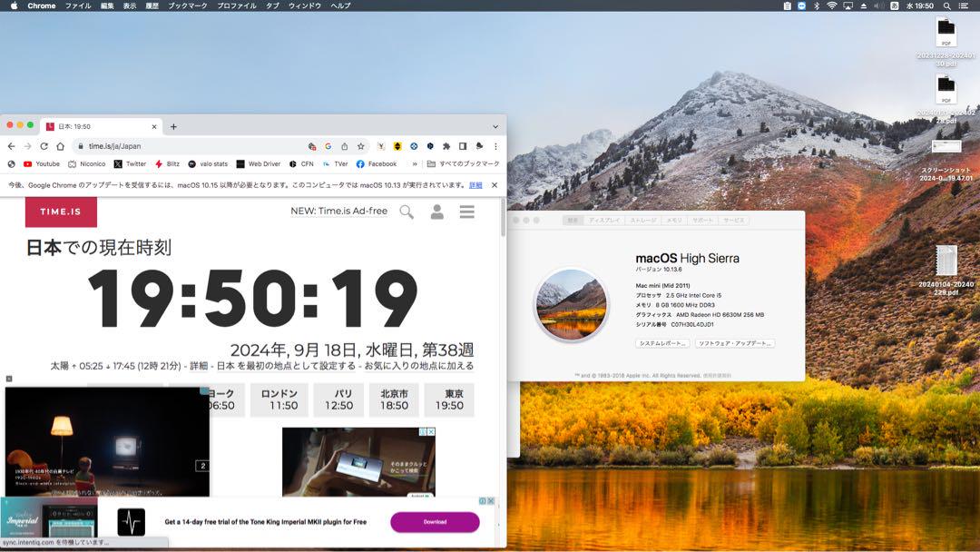
Task: Open the すべてのブックマーク folder
Action: [x=463, y=163]
